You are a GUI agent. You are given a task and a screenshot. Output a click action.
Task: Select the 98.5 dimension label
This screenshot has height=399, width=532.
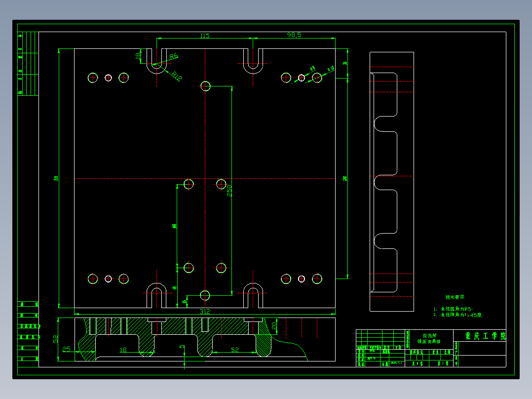(x=294, y=35)
